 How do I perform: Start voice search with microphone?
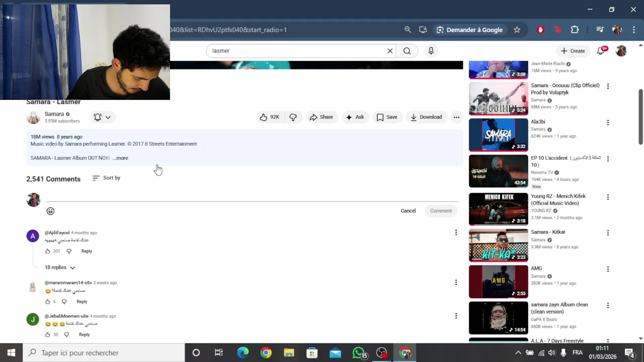(x=431, y=51)
